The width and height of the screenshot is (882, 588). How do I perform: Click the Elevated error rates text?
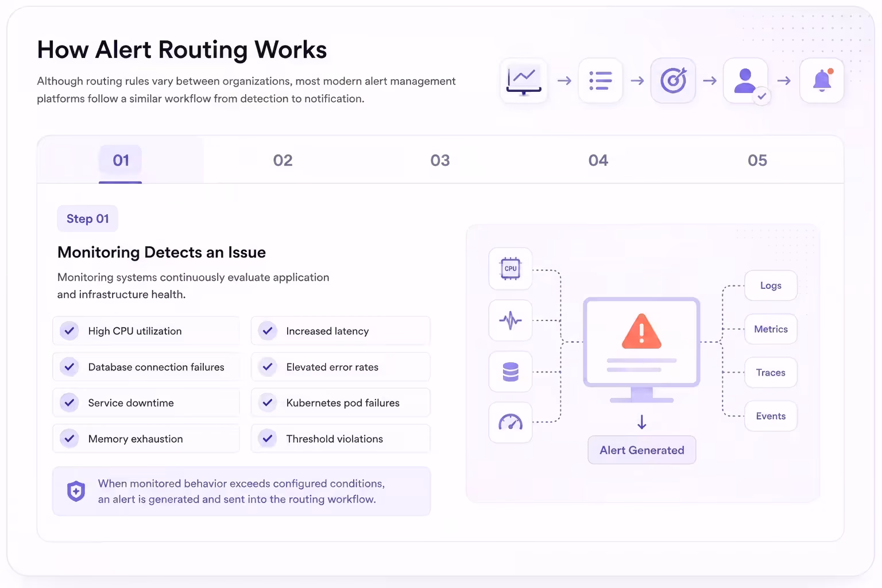[x=332, y=367]
